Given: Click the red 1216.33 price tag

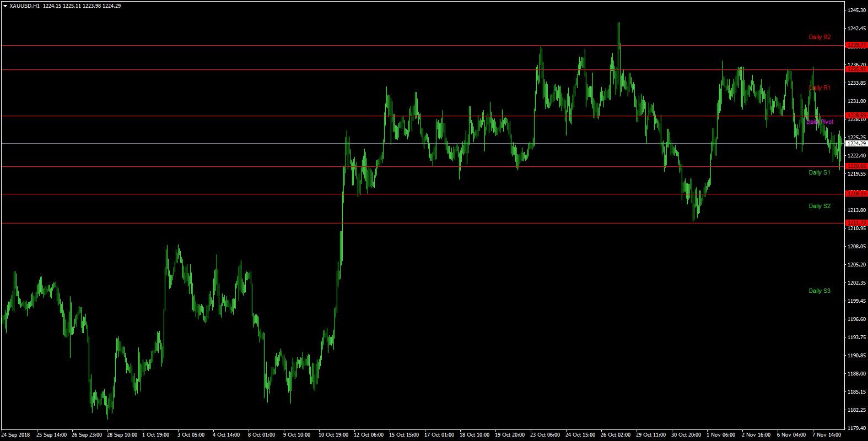Looking at the screenshot, I should tap(856, 194).
